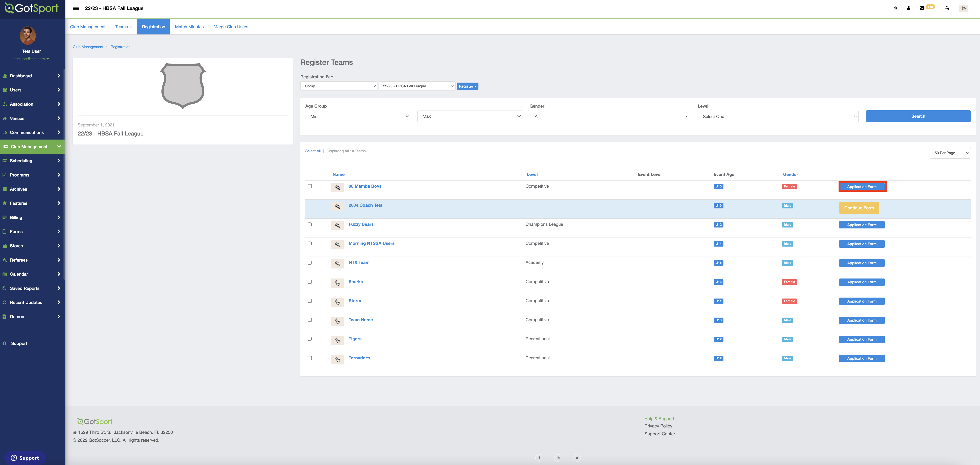Open the Age Group Min dropdown
Image resolution: width=980 pixels, height=465 pixels.
pos(358,116)
